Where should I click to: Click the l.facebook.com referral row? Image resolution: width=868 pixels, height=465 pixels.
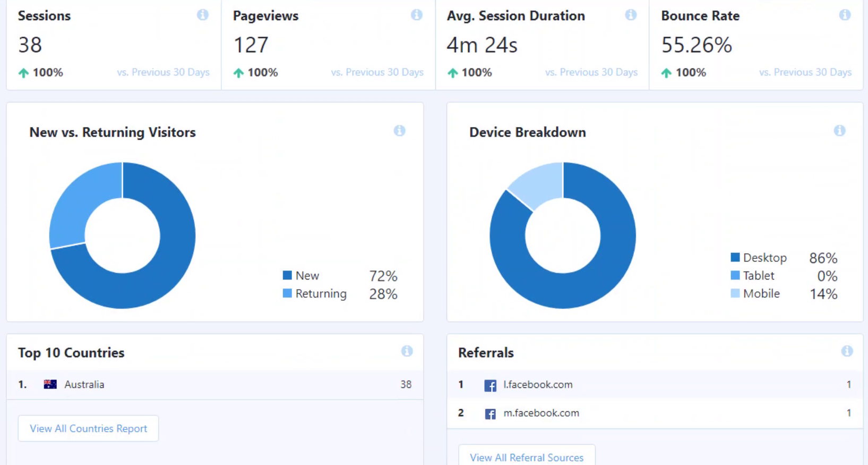[655, 385]
